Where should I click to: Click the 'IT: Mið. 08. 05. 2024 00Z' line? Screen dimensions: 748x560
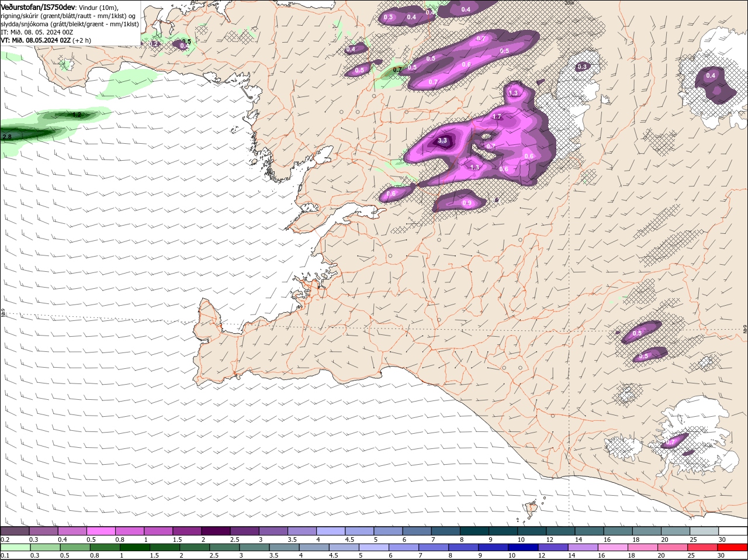[x=37, y=32]
